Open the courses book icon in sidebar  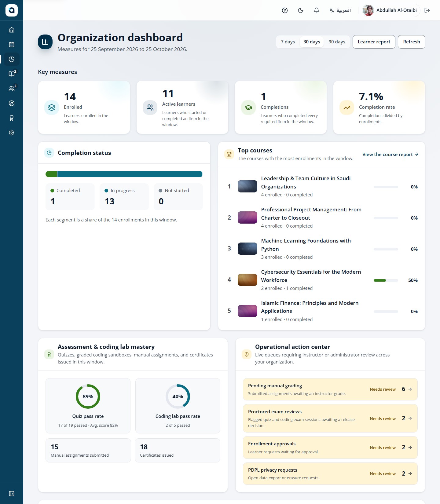click(12, 74)
